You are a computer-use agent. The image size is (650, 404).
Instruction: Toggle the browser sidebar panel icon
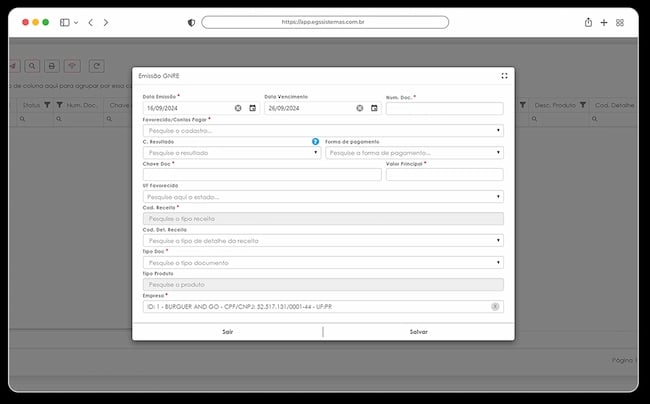pyautogui.click(x=65, y=22)
